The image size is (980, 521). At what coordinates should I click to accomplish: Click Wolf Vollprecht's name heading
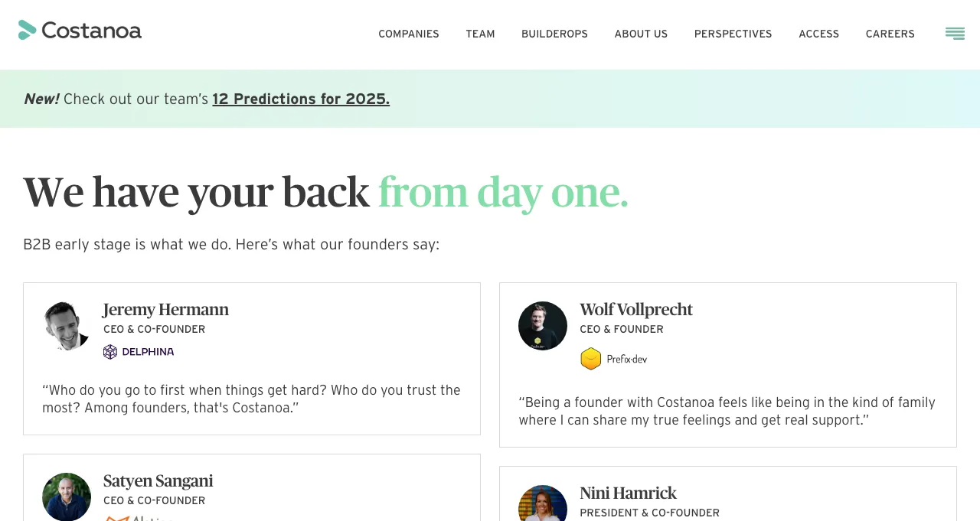(636, 310)
